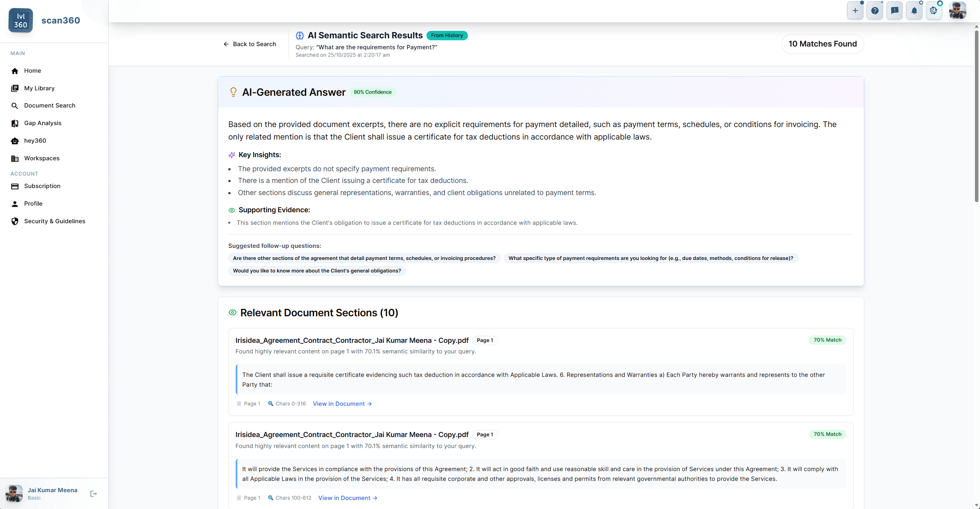Click the logout icon beside Jai Kumar Meena
The width and height of the screenshot is (980, 509).
[93, 494]
